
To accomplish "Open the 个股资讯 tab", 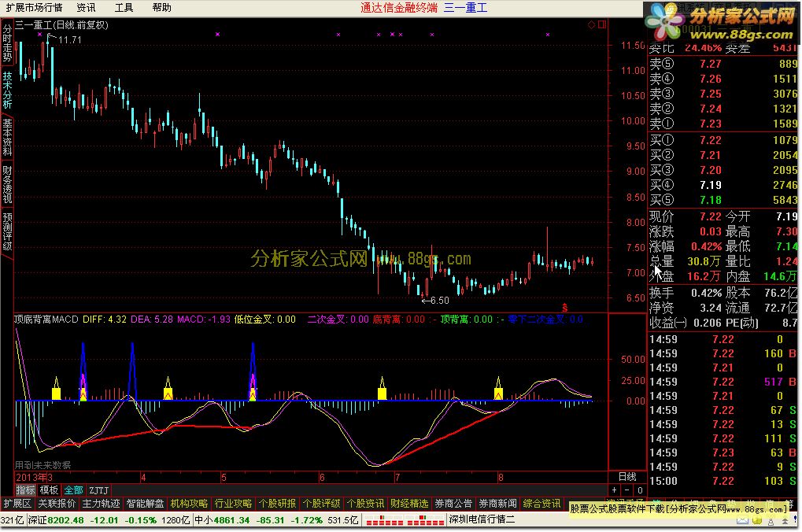I will (x=364, y=504).
